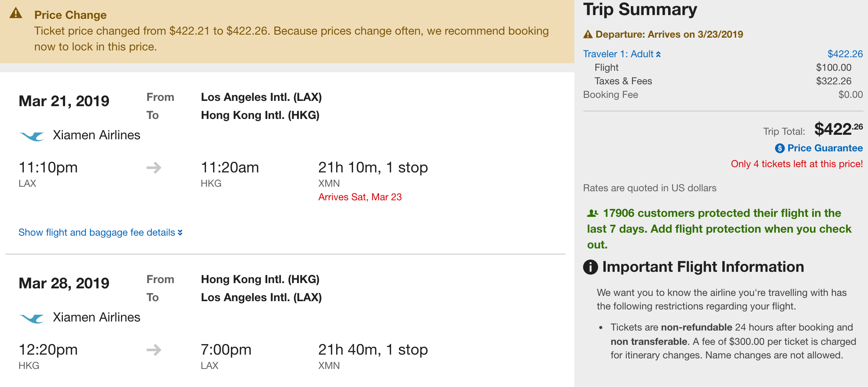The width and height of the screenshot is (868, 387).
Task: Click the green people icon near customers protected
Action: [592, 213]
